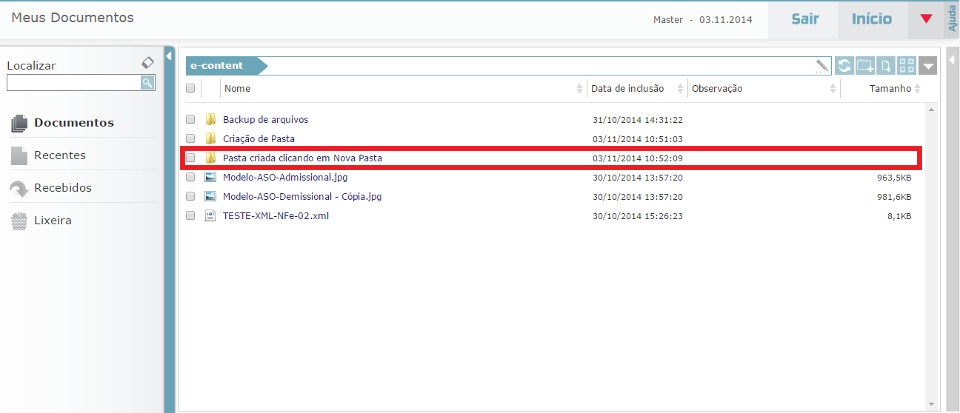Click the Sair button
This screenshot has height=413, width=960.
pos(805,19)
